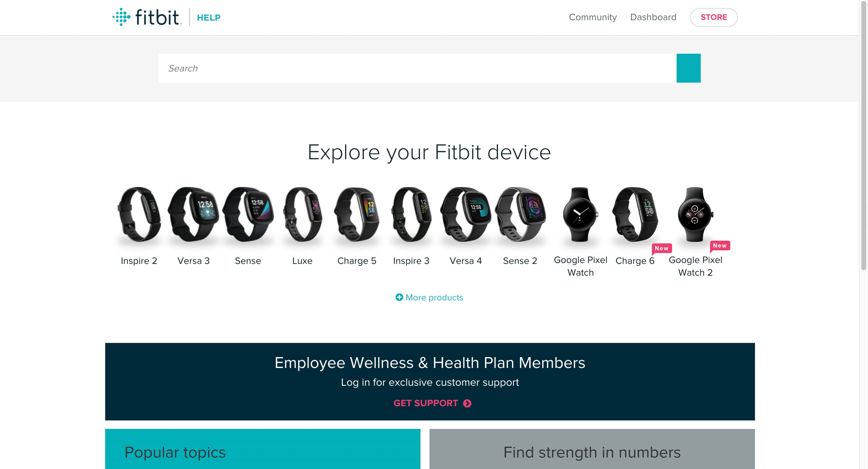
Task: Go to the HELP home link
Action: pyautogui.click(x=209, y=17)
